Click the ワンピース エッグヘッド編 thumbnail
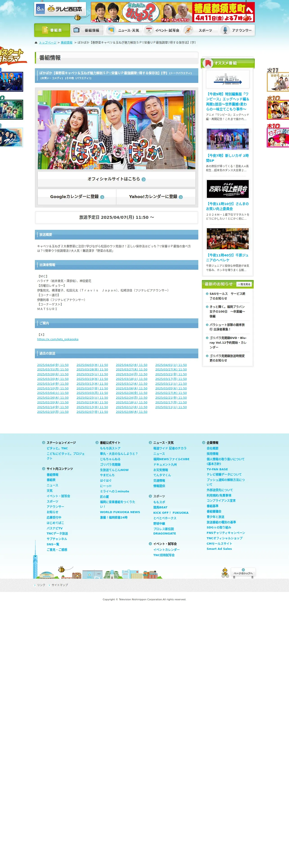This screenshot has width=289, height=868. (228, 80)
